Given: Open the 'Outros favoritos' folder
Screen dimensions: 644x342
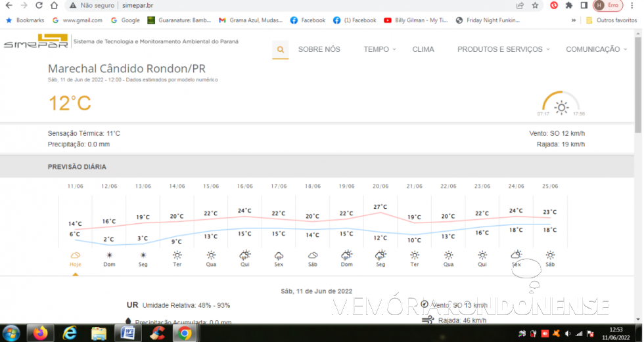Looking at the screenshot, I should tap(611, 20).
